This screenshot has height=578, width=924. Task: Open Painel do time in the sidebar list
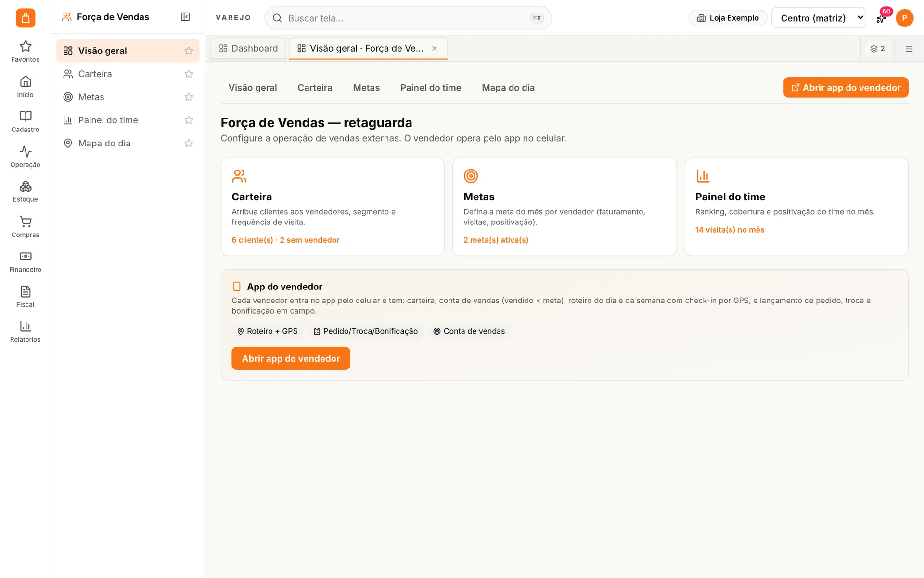pos(128,120)
